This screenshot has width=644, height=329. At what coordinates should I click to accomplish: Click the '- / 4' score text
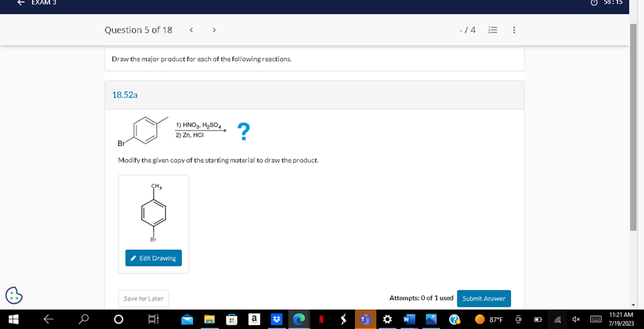click(x=467, y=30)
